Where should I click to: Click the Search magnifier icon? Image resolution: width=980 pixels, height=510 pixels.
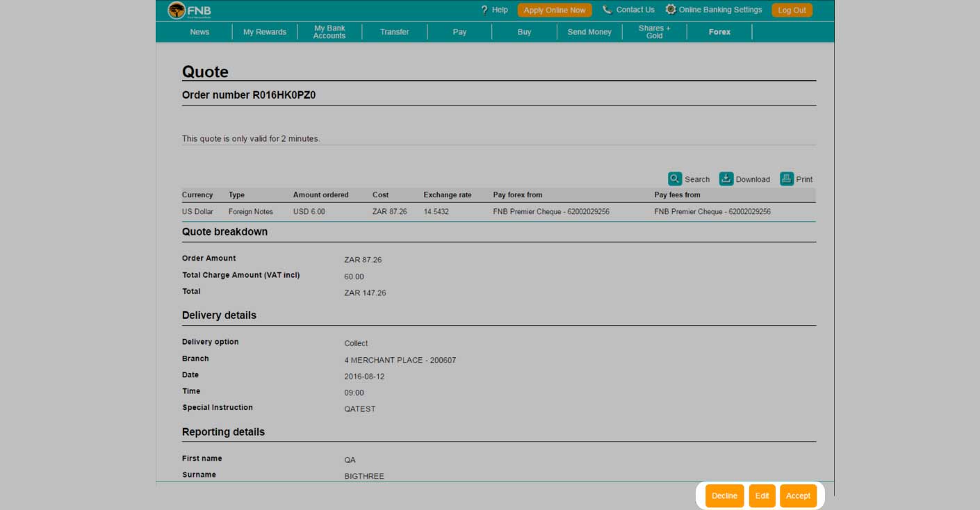pos(675,179)
